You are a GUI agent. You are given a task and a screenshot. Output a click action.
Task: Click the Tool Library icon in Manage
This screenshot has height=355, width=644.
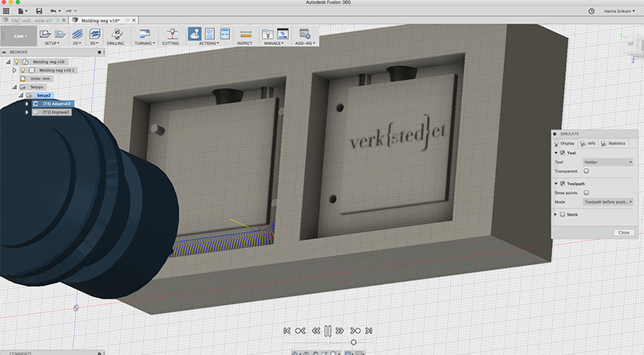pos(267,34)
